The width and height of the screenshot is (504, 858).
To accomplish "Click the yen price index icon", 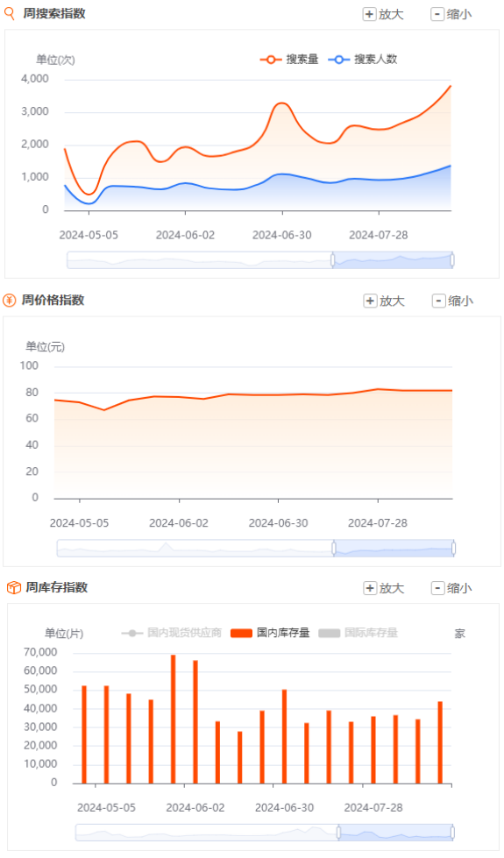I will click(9, 300).
